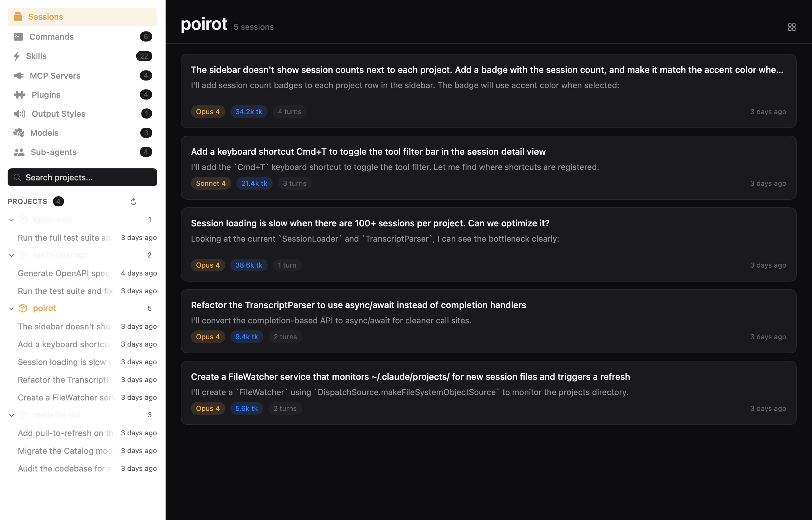Open the Sub-agents people icon

pos(19,152)
